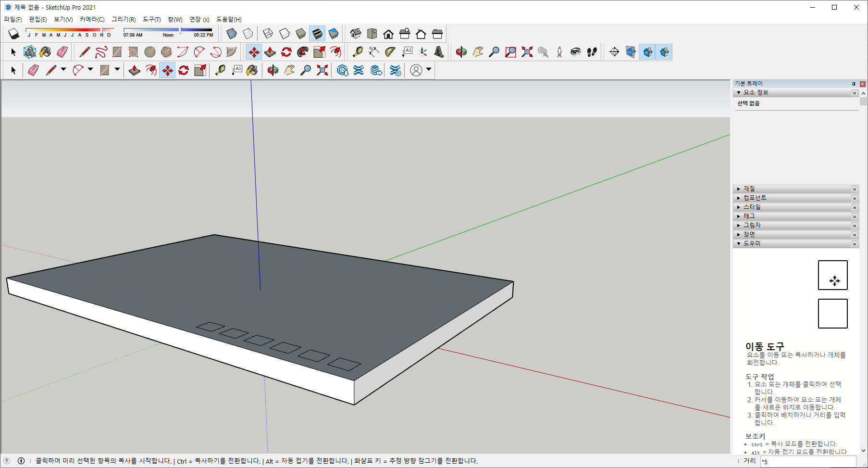Expand the 태그 panel
Screen dimensions: 868x468
coord(739,216)
